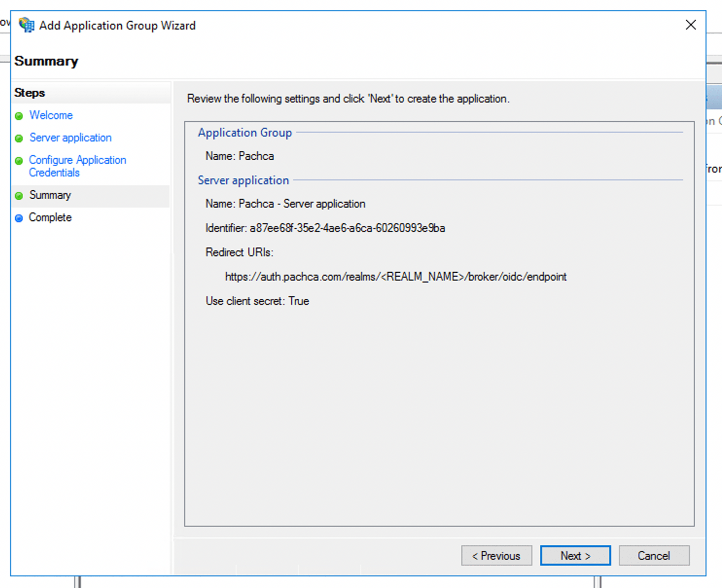
Task: Select the Complete step in Steps list
Action: click(x=50, y=218)
